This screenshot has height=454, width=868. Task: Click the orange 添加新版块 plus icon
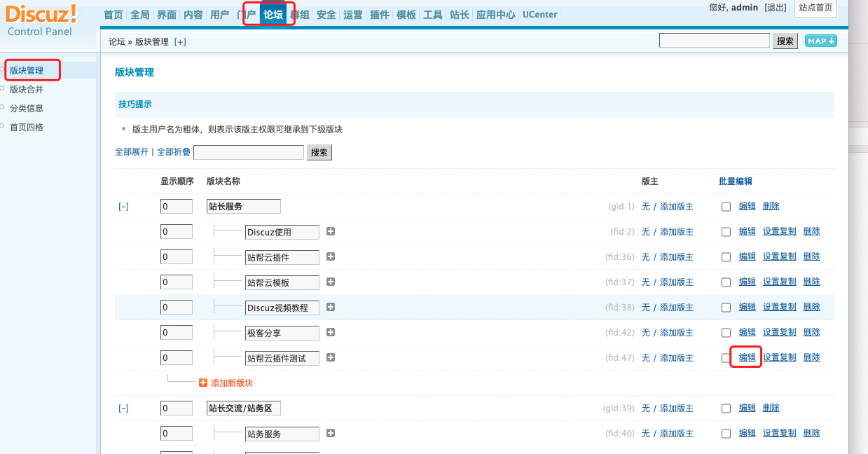[203, 383]
